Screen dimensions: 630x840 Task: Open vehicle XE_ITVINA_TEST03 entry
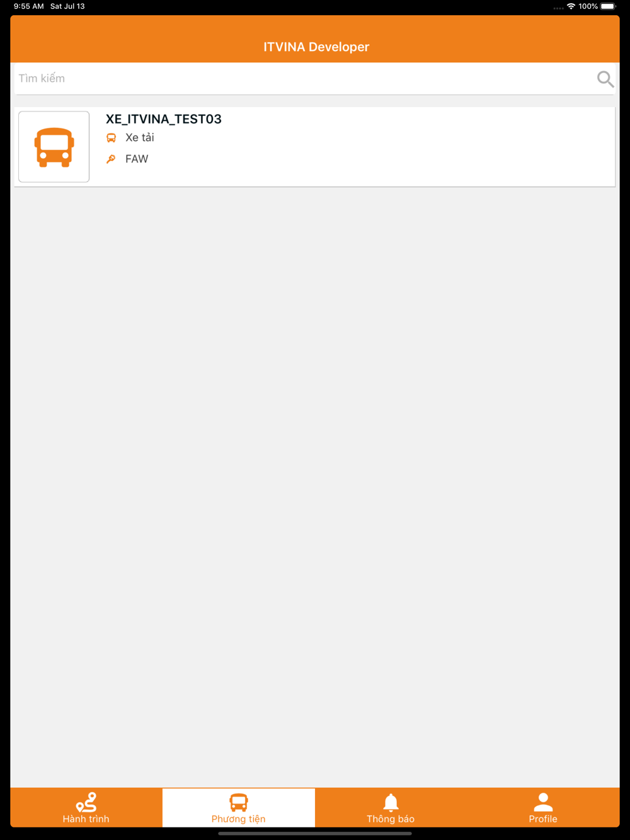point(315,147)
